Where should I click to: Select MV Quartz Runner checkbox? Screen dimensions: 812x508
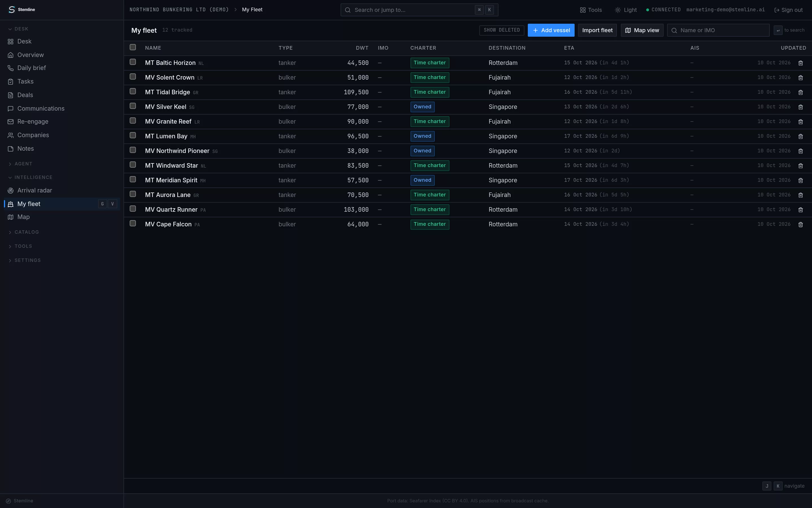[133, 209]
